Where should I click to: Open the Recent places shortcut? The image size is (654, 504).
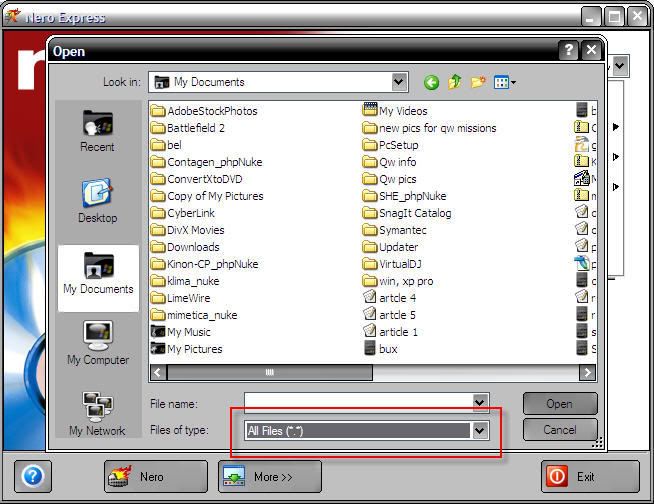[x=97, y=131]
